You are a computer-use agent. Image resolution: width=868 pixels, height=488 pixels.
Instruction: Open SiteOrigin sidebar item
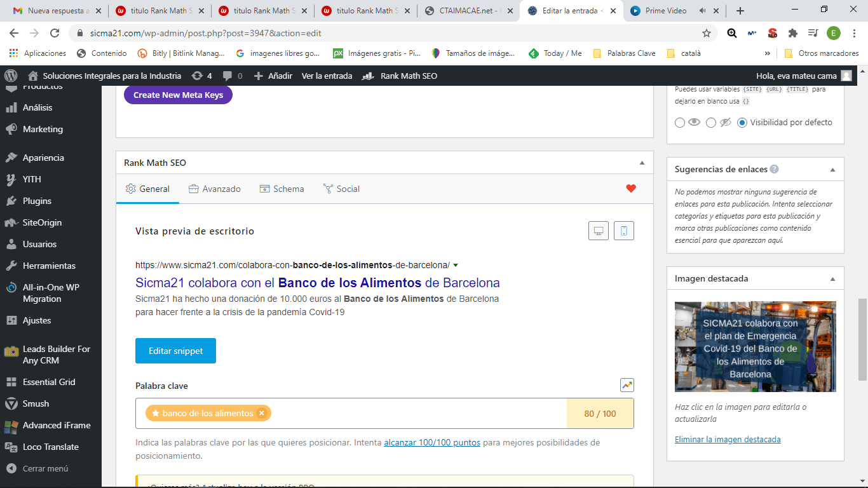tap(42, 222)
